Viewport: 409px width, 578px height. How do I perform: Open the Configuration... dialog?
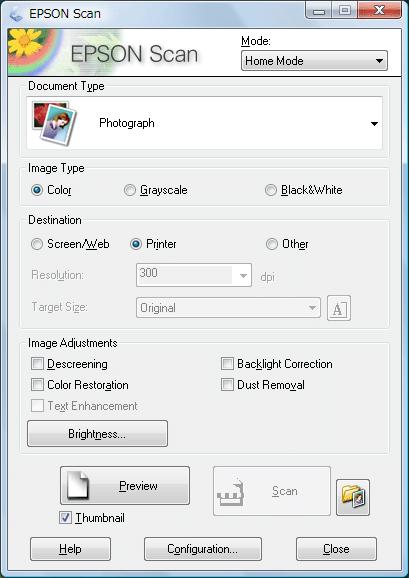(x=203, y=549)
